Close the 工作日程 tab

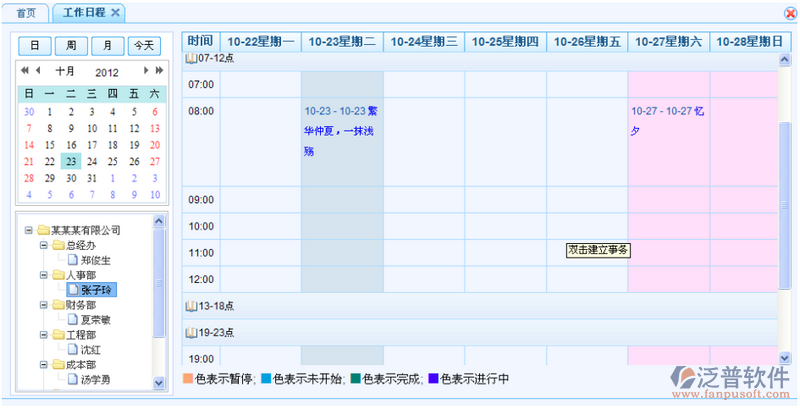tap(115, 12)
